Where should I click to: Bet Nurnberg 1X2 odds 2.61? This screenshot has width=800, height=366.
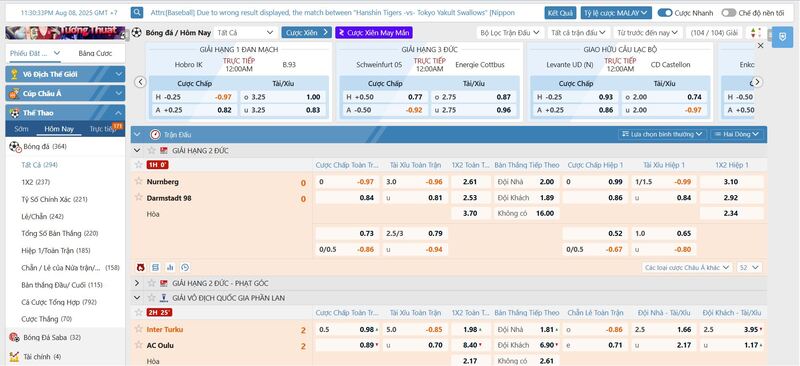click(470, 182)
